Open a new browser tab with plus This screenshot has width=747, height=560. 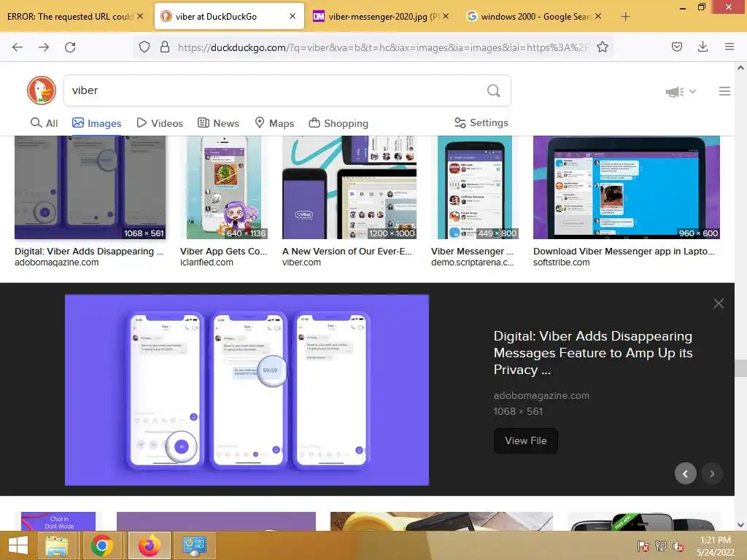(x=625, y=17)
